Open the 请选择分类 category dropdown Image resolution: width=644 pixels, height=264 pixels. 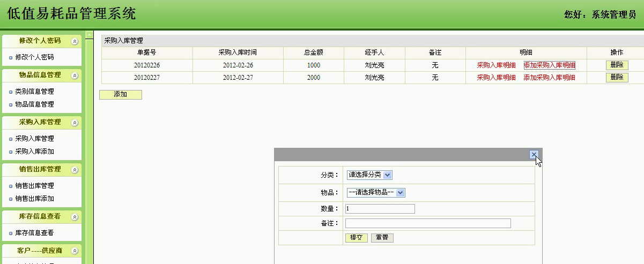pos(369,175)
